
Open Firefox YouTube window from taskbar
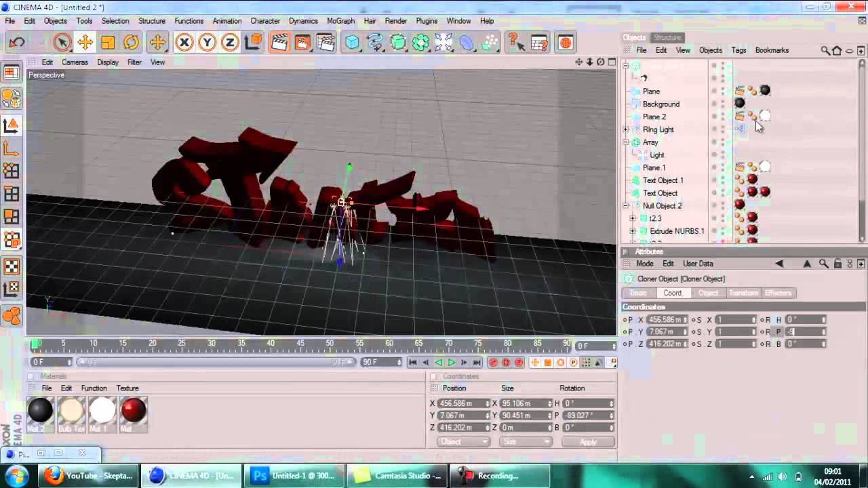90,476
